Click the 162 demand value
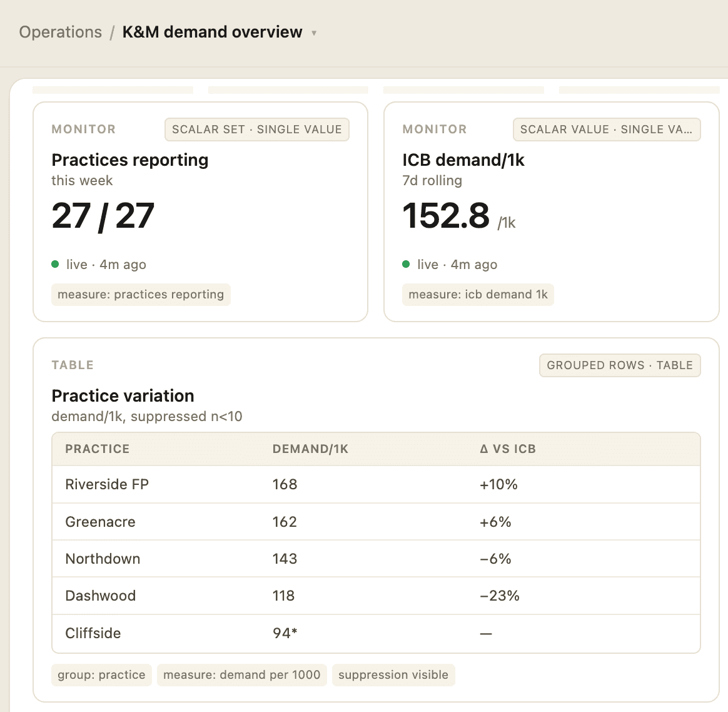Viewport: 728px width, 712px height. pyautogui.click(x=285, y=522)
